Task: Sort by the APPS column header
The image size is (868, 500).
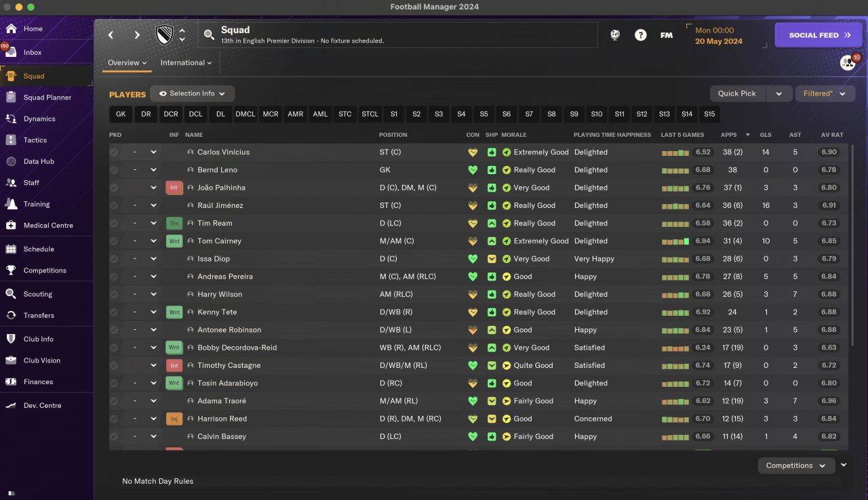Action: pos(728,135)
